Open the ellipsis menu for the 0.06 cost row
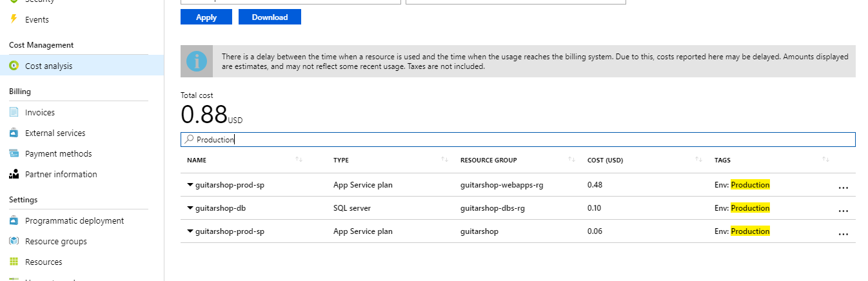Screen dimensions: 868x281 pyautogui.click(x=843, y=234)
